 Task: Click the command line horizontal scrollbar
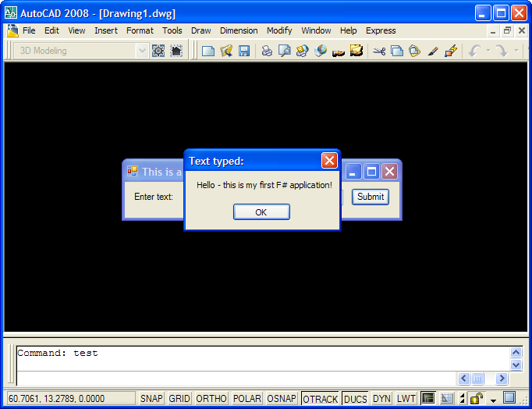tap(477, 379)
